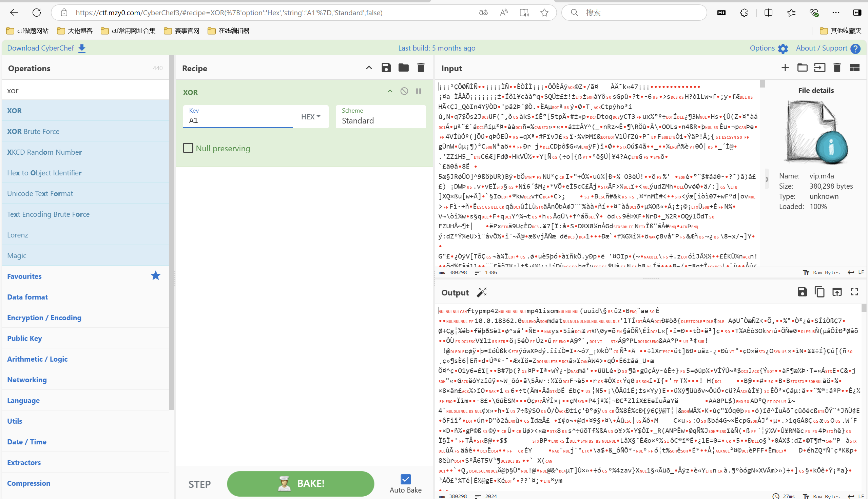This screenshot has height=499, width=868.
Task: Disable the XOR operation
Action: (404, 91)
